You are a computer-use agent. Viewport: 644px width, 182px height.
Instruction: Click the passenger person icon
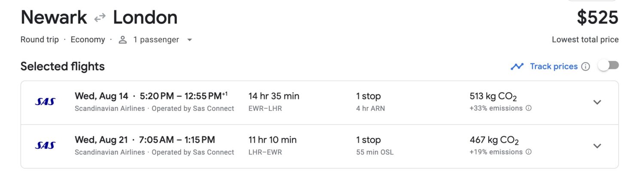(123, 40)
